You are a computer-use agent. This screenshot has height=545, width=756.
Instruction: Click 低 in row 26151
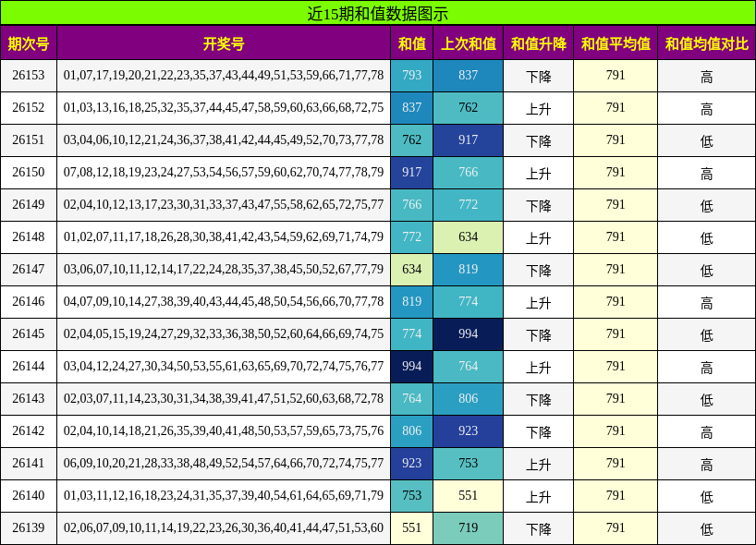coord(707,140)
